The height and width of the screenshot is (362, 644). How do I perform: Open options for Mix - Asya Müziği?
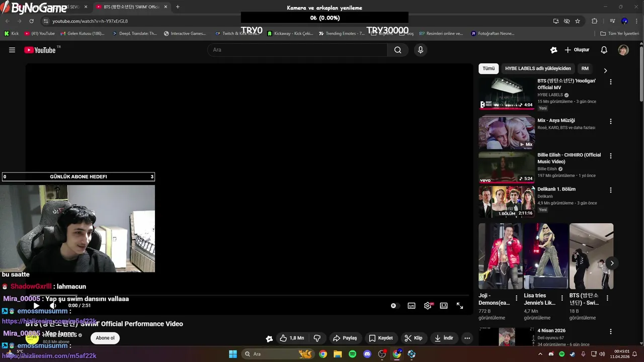(x=611, y=121)
